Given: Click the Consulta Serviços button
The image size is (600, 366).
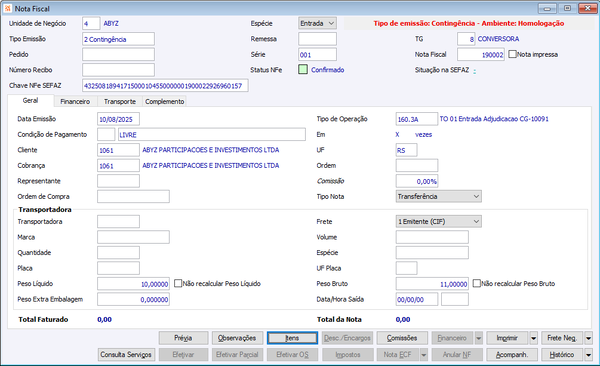Looking at the screenshot, I should pyautogui.click(x=126, y=355).
